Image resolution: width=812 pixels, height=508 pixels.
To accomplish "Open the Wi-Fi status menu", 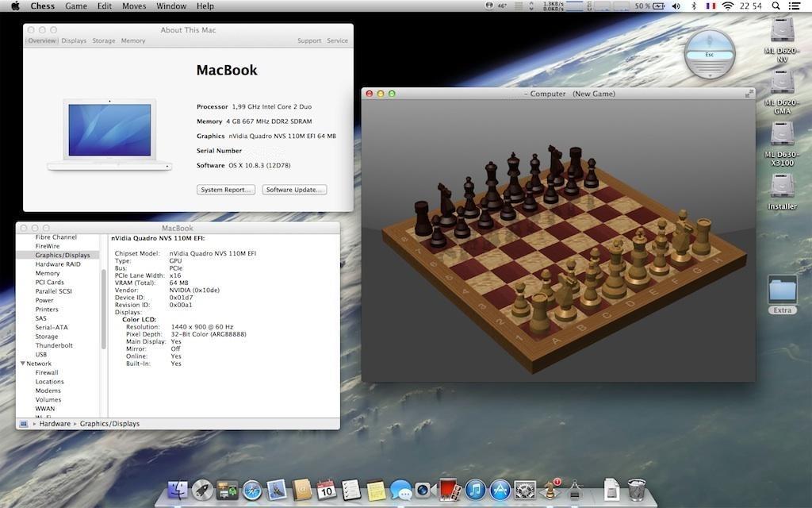I will [x=728, y=6].
